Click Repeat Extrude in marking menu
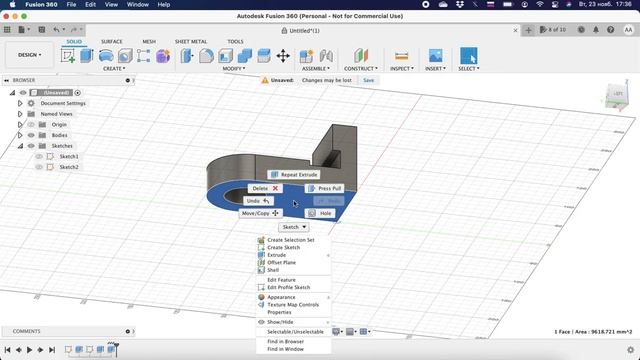Viewport: 640px width, 360px height. click(x=294, y=175)
